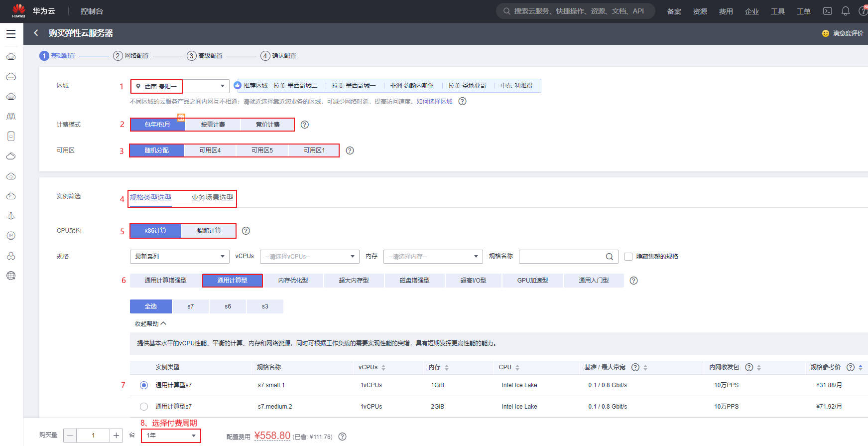Click help icon next to 配置费用 price
Image resolution: width=868 pixels, height=446 pixels.
click(x=342, y=437)
